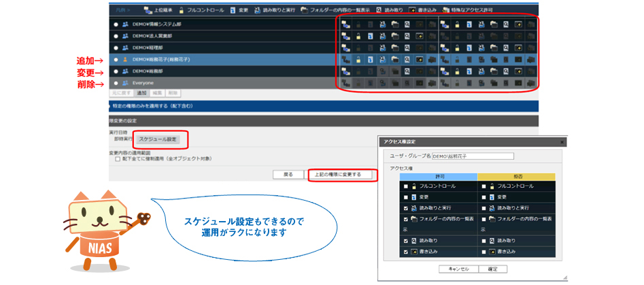Click the ユーザ・グループ名 input field
The width and height of the screenshot is (644, 285).
tap(473, 156)
